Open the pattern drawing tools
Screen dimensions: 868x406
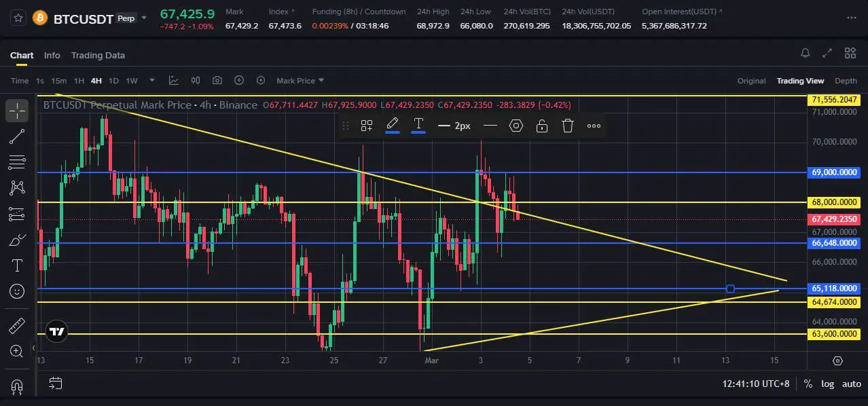[x=17, y=188]
